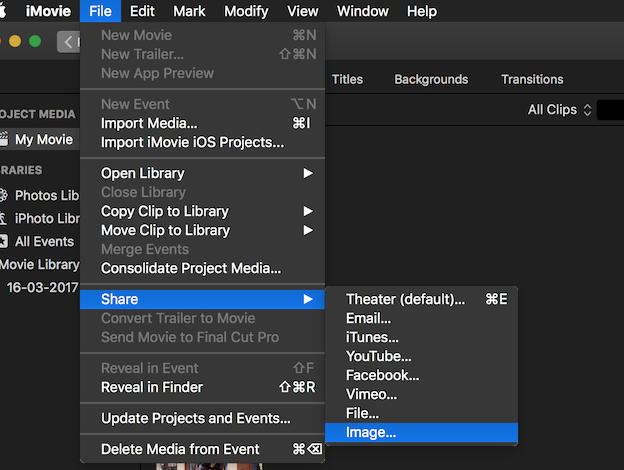The image size is (624, 470).
Task: Click the back chevron toolbar button
Action: pyautogui.click(x=68, y=42)
